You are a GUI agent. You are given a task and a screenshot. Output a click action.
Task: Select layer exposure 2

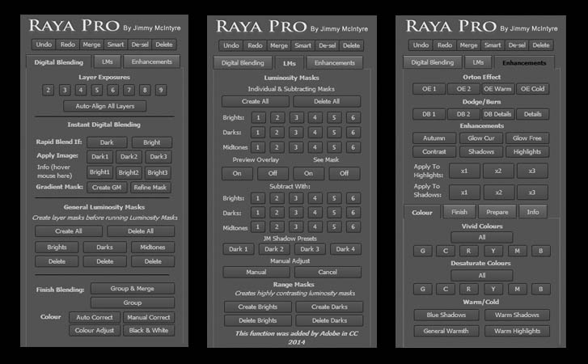pos(48,90)
